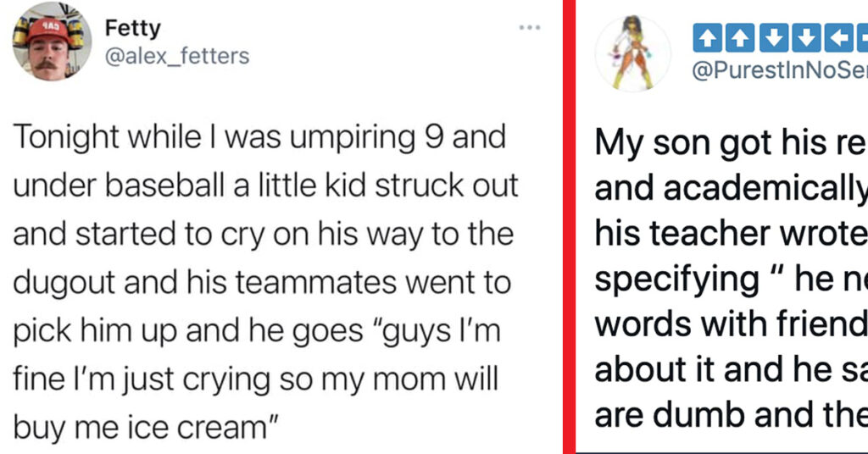Viewport: 868px width, 454px height.
Task: Click Fetty's profile picture with red cap
Action: (x=52, y=42)
